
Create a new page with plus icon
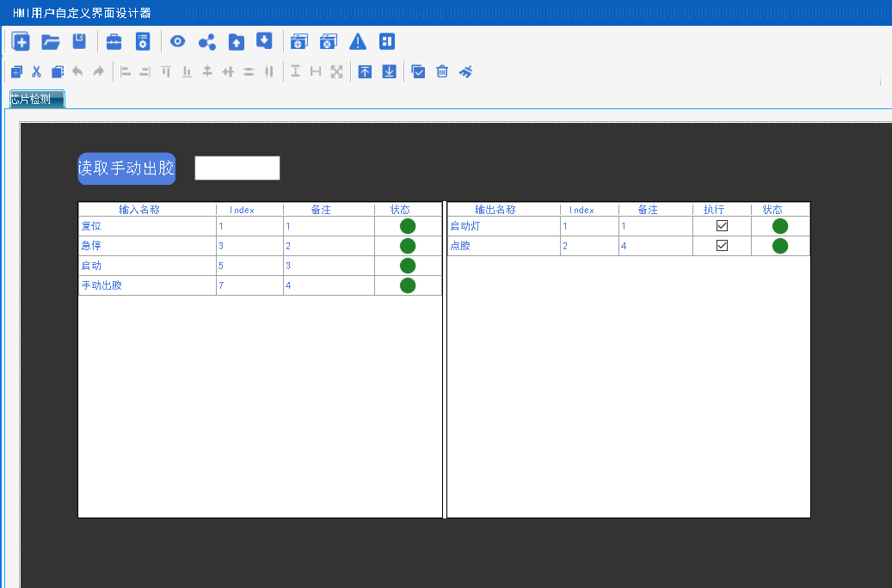(x=21, y=41)
